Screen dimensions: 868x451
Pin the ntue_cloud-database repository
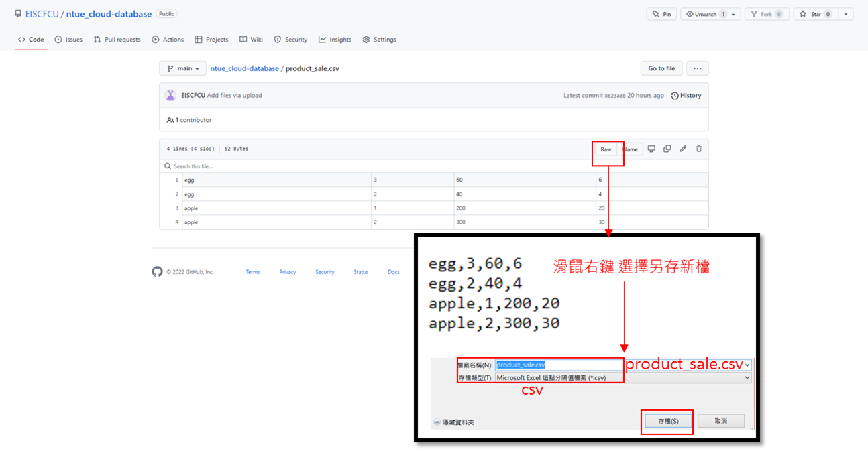point(661,13)
